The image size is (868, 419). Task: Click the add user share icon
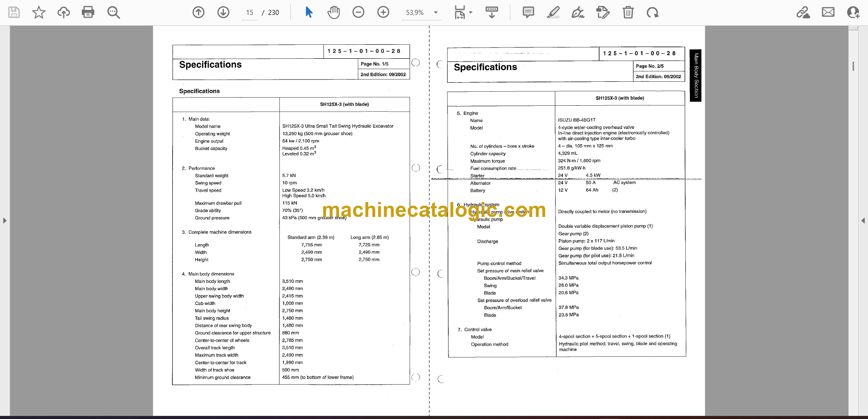(853, 12)
